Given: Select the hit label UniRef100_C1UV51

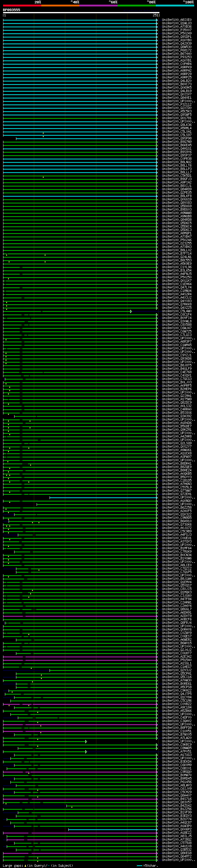Looking at the screenshot, I should (x=177, y=731).
